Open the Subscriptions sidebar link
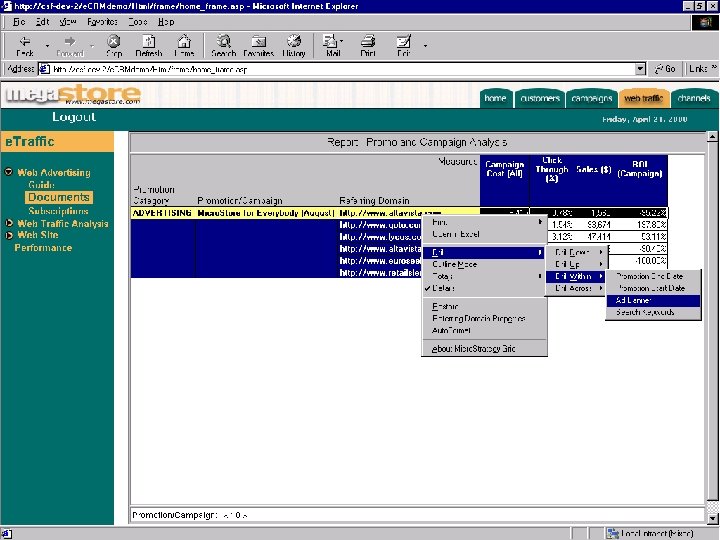 (x=58, y=211)
